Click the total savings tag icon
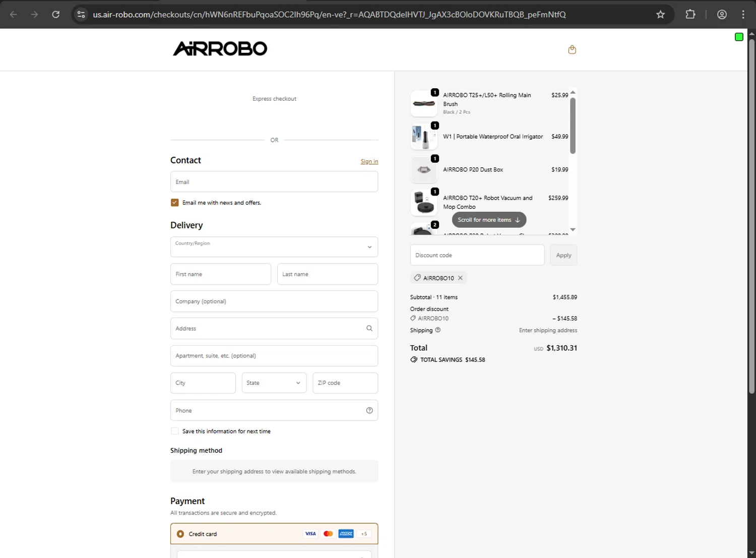The height and width of the screenshot is (558, 756). click(x=414, y=359)
